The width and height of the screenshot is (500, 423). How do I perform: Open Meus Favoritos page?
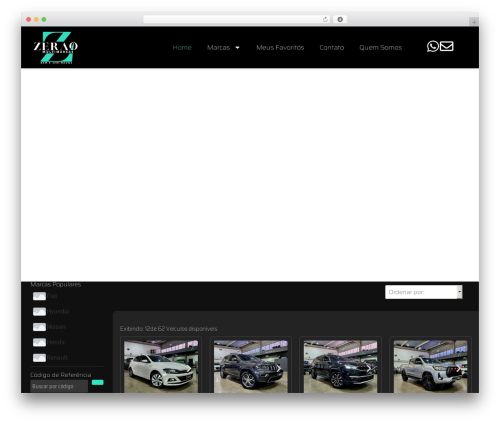click(280, 47)
